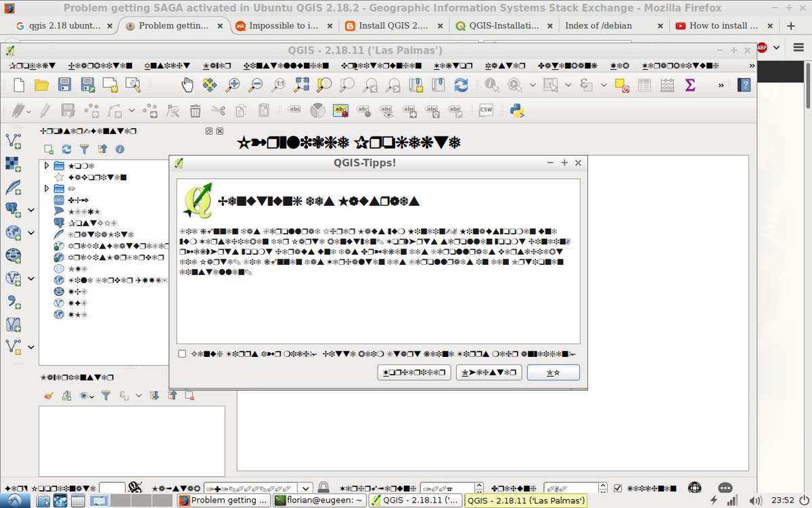Open layer styling paintbrush in layers panel
This screenshot has width=812, height=508.
pos(48,396)
